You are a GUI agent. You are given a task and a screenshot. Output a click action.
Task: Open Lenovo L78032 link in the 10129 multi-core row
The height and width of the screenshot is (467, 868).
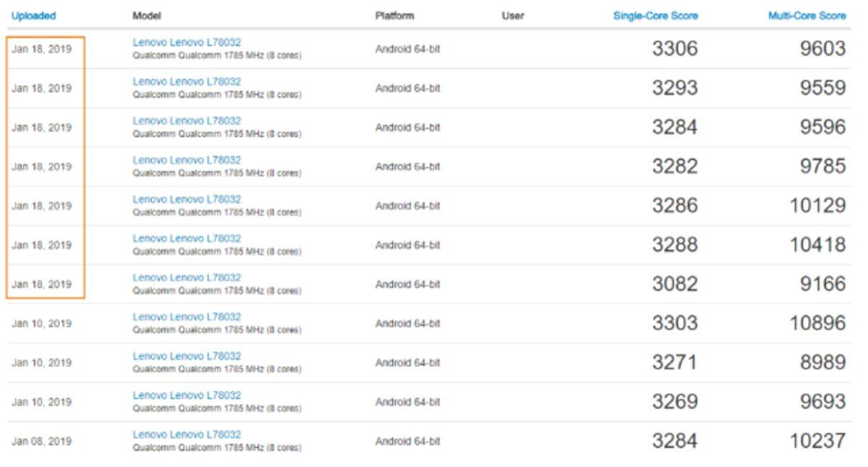187,199
